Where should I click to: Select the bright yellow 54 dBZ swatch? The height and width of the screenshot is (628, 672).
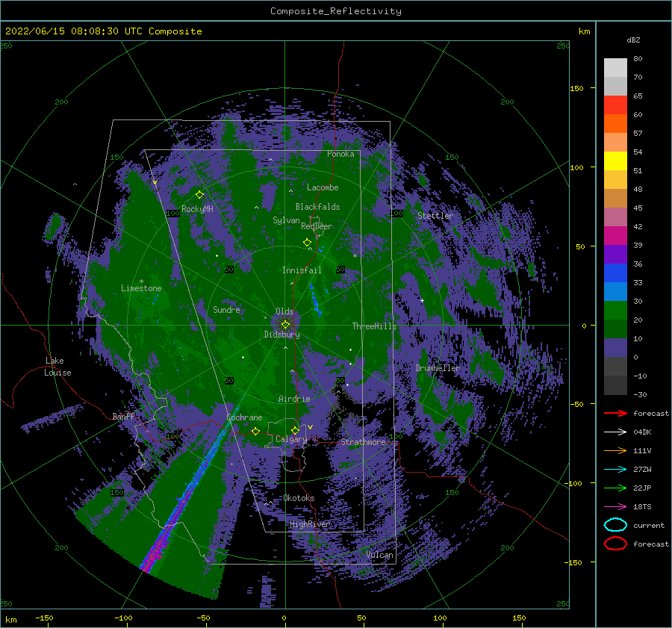tap(615, 161)
